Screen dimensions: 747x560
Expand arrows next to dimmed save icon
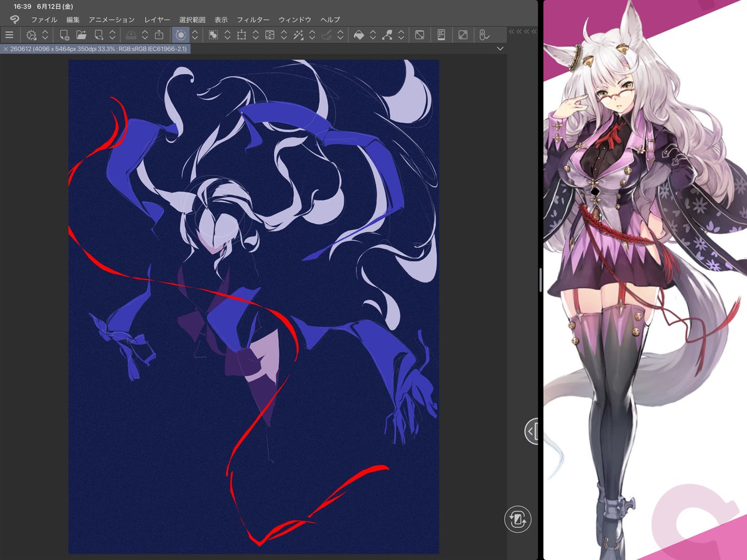145,35
